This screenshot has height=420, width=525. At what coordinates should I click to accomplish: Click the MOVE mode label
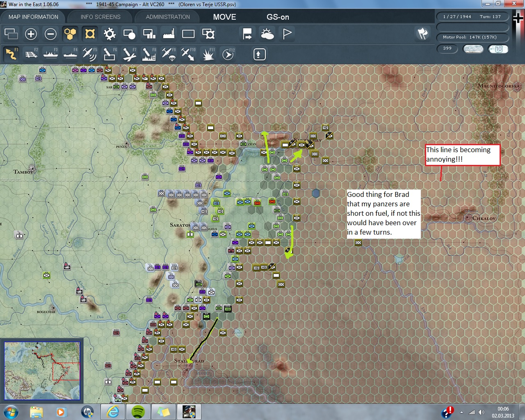tap(224, 17)
